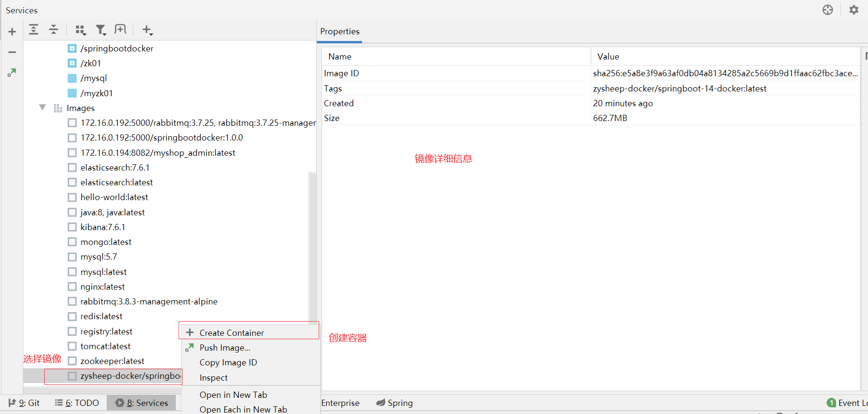The width and height of the screenshot is (868, 414).
Task: Choose Push Image... from context menu
Action: pyautogui.click(x=250, y=347)
